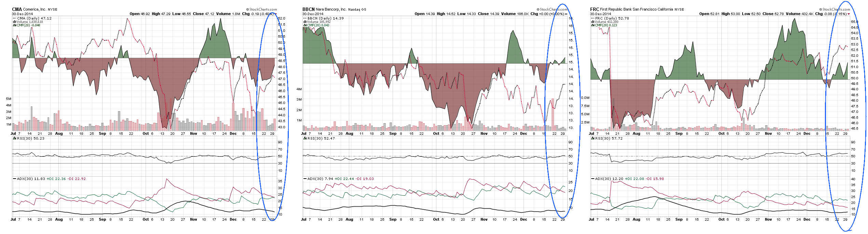Click the CMA 'Close 47.12' value
Viewport: 868px width, 234px height.
(x=204, y=14)
